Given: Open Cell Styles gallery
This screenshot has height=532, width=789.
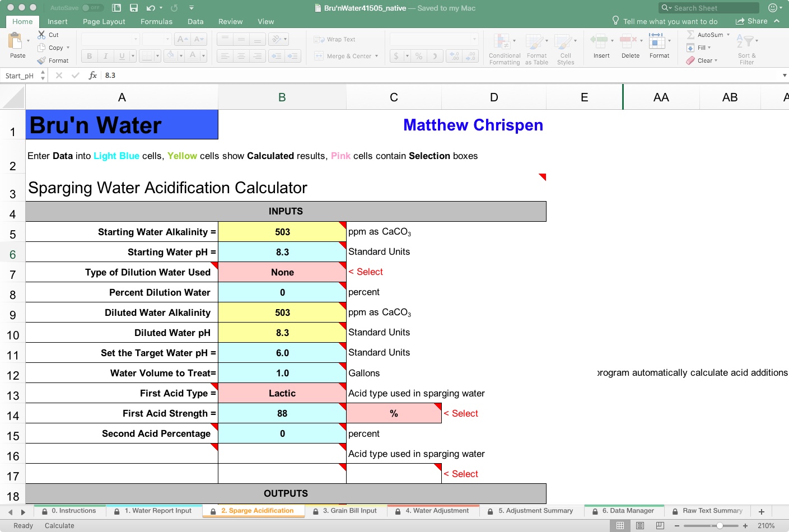Looking at the screenshot, I should tap(566, 48).
